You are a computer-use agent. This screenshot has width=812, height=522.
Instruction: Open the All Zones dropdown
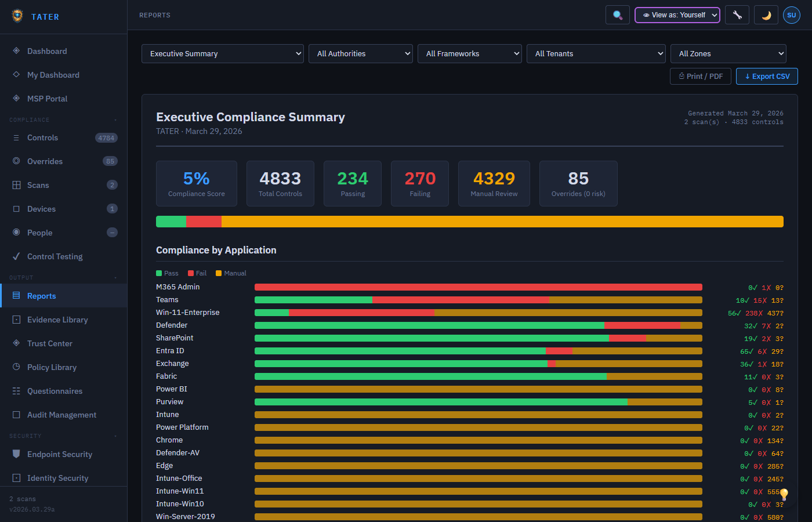click(x=728, y=54)
